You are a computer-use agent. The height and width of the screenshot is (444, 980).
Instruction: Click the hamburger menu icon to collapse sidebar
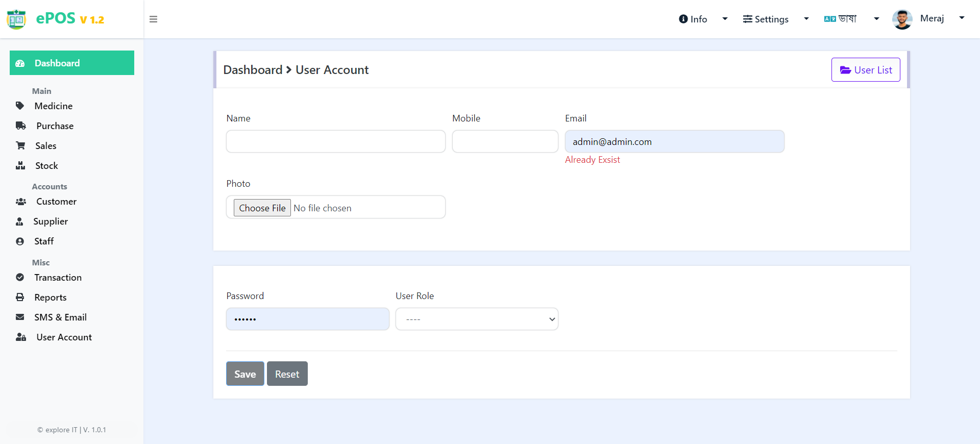pyautogui.click(x=153, y=19)
